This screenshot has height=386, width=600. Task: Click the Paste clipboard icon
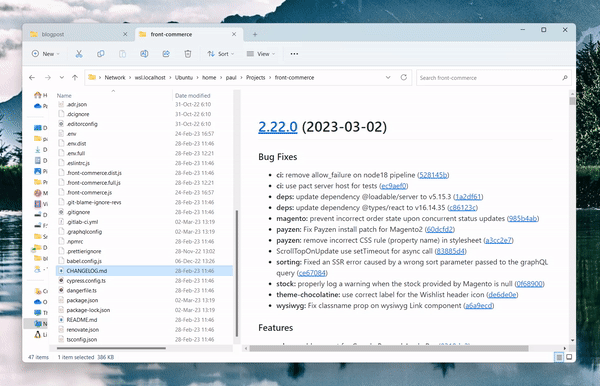[122, 54]
